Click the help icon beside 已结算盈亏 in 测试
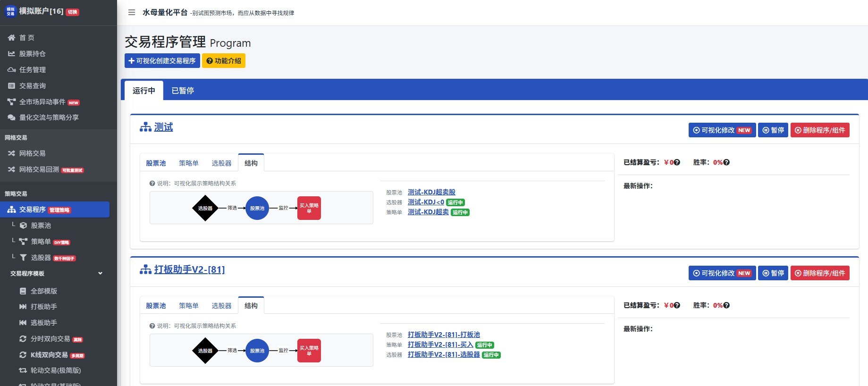The width and height of the screenshot is (868, 386). coord(677,162)
